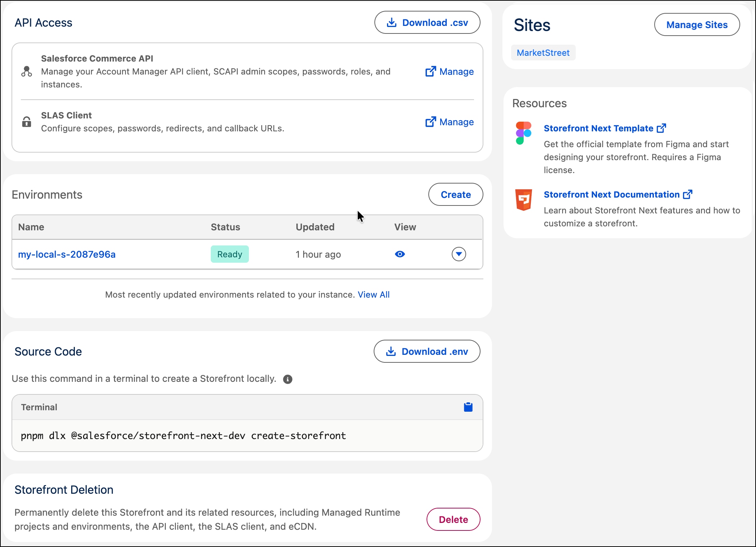Click the SLAS Client lock icon
The height and width of the screenshot is (547, 756).
[x=27, y=122]
